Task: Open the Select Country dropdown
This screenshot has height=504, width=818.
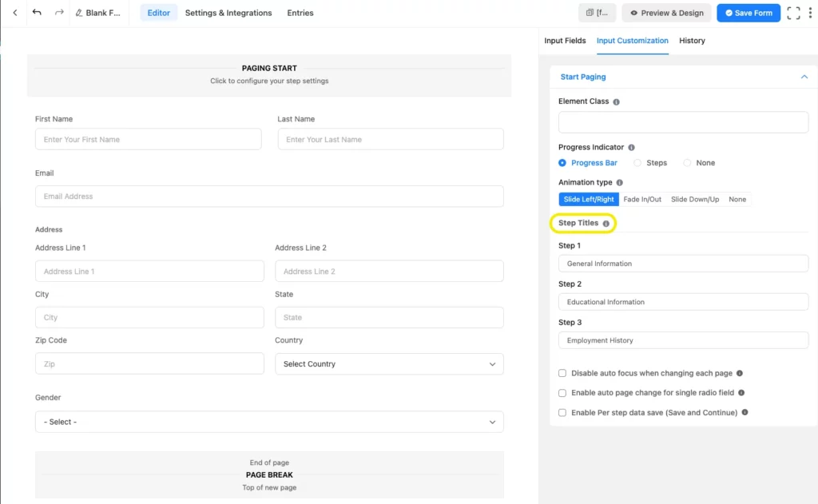Action: point(389,363)
